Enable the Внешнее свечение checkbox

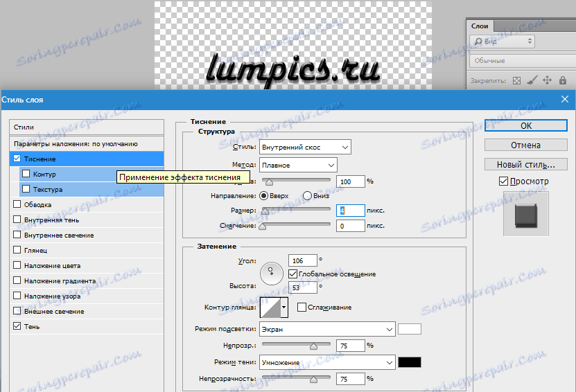[x=17, y=311]
